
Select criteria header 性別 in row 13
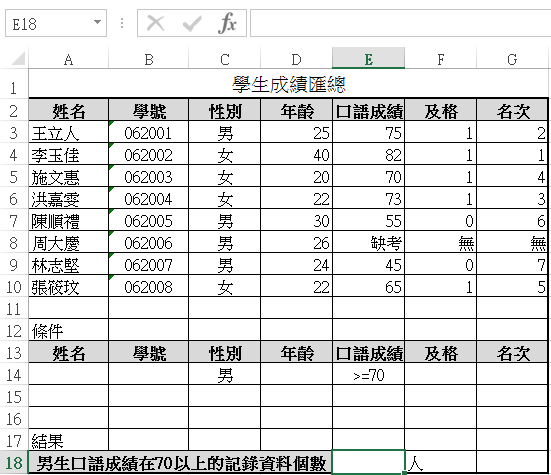[225, 352]
